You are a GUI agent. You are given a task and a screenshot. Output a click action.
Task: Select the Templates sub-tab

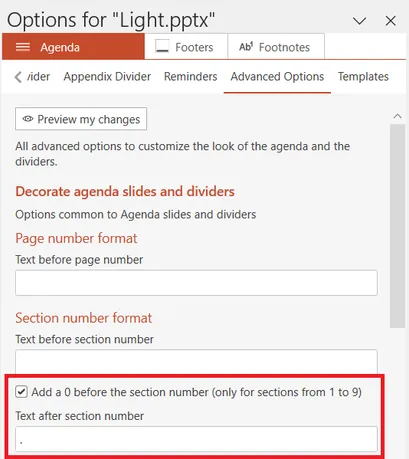(x=363, y=77)
